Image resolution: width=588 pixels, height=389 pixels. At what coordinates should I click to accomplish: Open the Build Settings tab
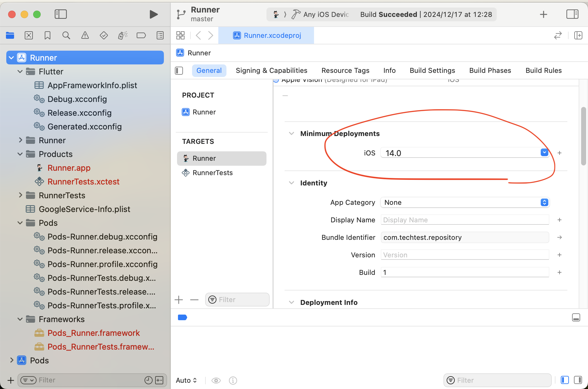tap(432, 71)
